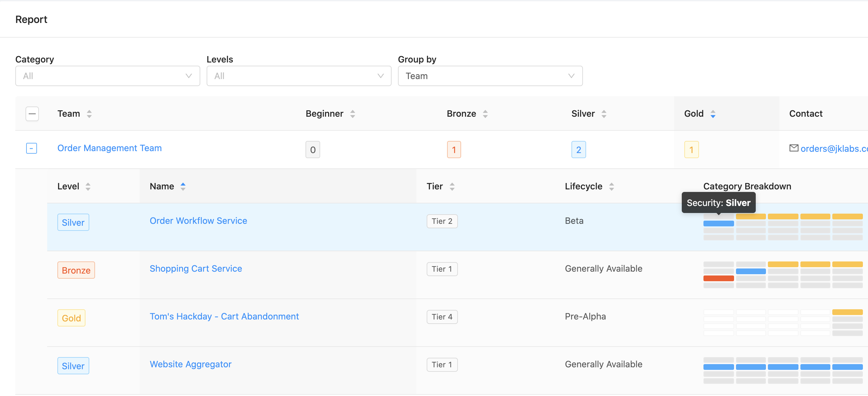
Task: Sort by Bronze column arrows
Action: (x=485, y=114)
